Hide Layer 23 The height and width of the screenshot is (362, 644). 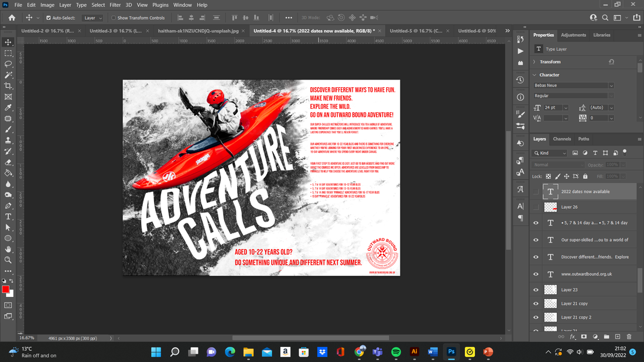pyautogui.click(x=536, y=289)
